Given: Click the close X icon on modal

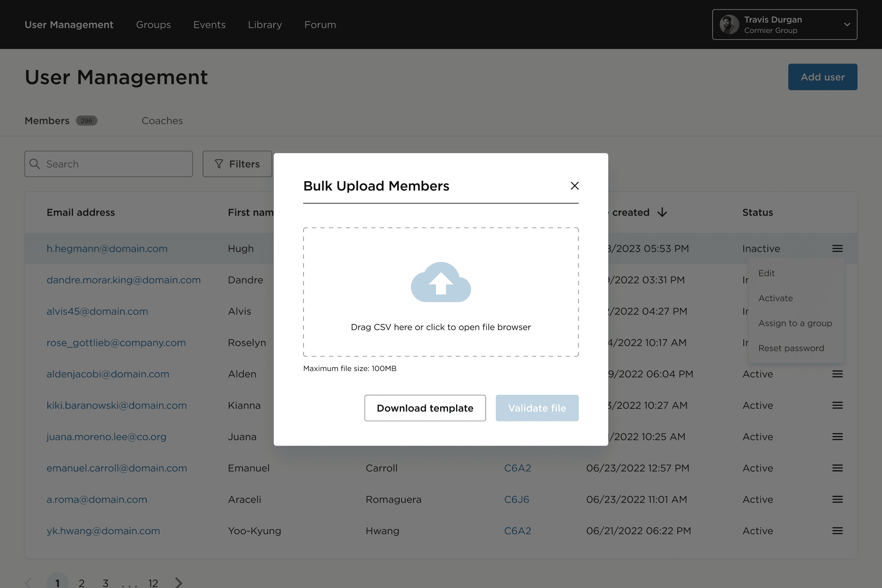Looking at the screenshot, I should 574,184.
